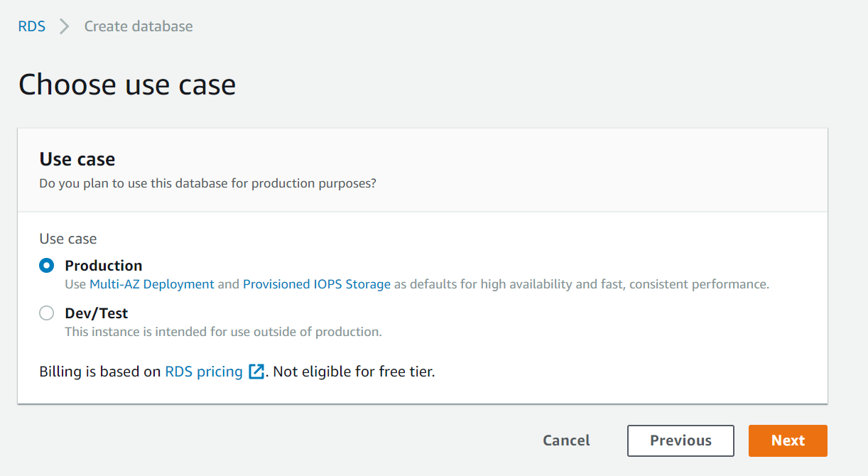Click the Create database breadcrumb item
The height and width of the screenshot is (476, 868).
pos(139,26)
